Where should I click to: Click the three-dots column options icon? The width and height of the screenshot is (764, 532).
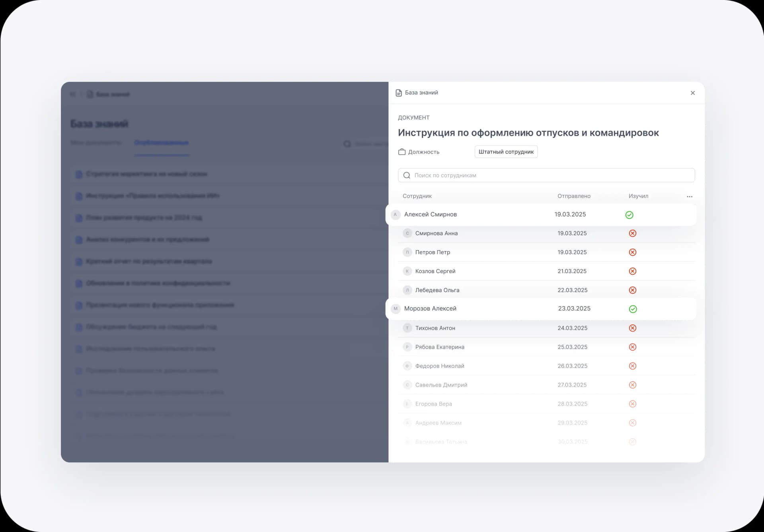[689, 196]
